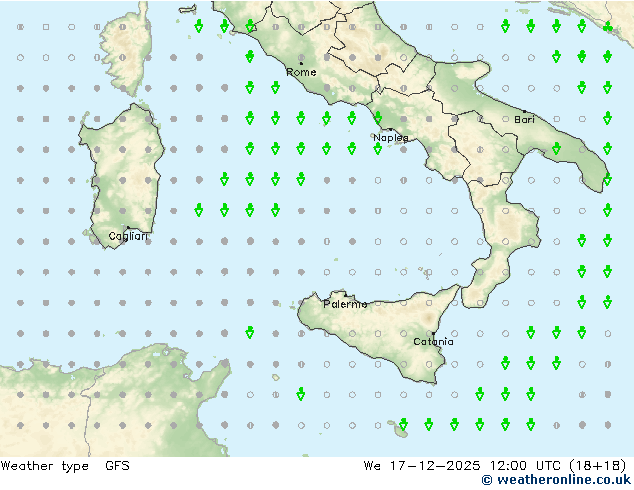Click the "12:00 UTC (18+18)" time text
634x490 pixels.
[558, 465]
